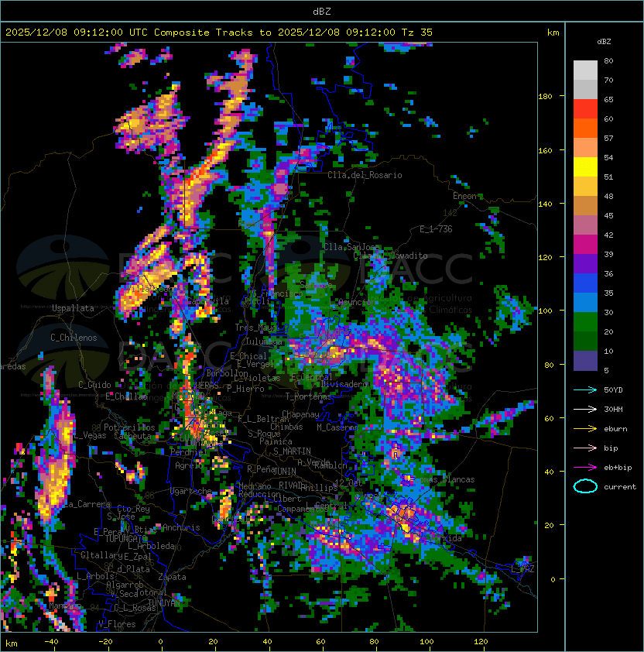This screenshot has height=652, width=644.
Task: Click the cyan 50YD arrow in legend
Action: (585, 389)
